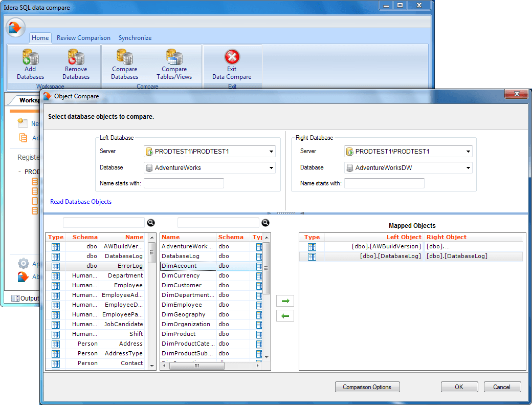Open the Review Comparison tab
This screenshot has width=532, height=405.
coord(83,38)
